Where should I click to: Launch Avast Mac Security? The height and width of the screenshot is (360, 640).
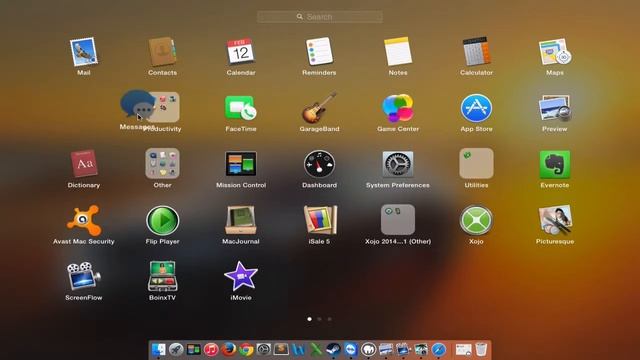pyautogui.click(x=84, y=220)
